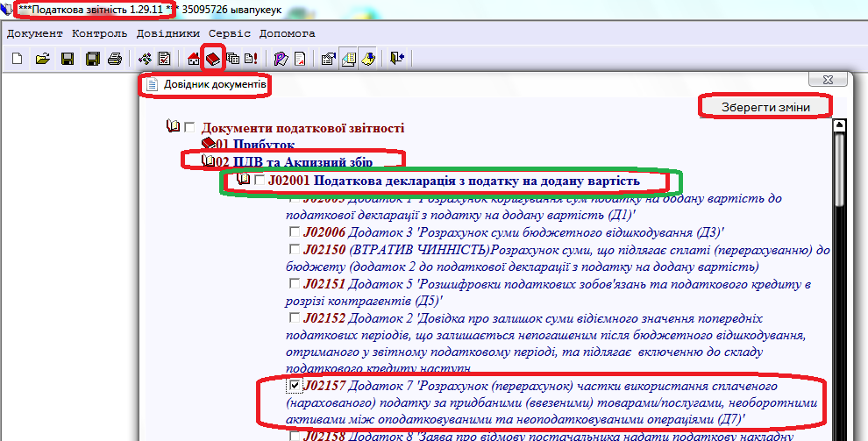This screenshot has width=868, height=441.
Task: Click the red house toolbar icon
Action: click(x=194, y=59)
